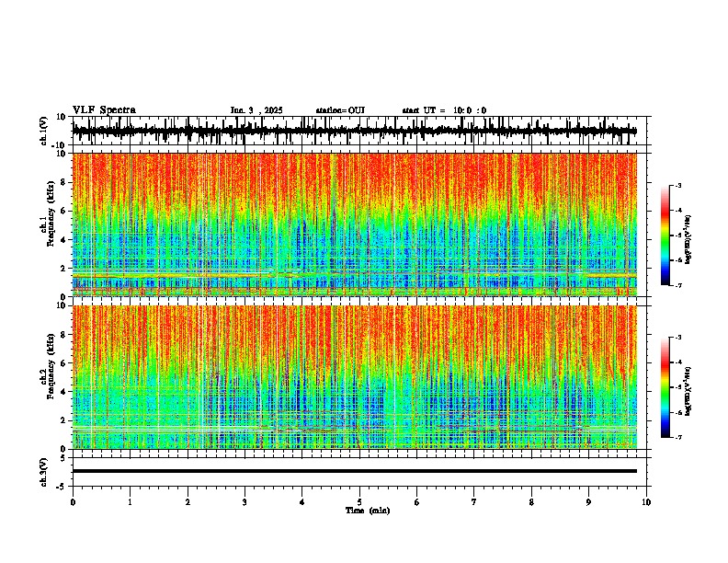
Task: Click time axis tick label "10" at bottom right
Action: (646, 502)
